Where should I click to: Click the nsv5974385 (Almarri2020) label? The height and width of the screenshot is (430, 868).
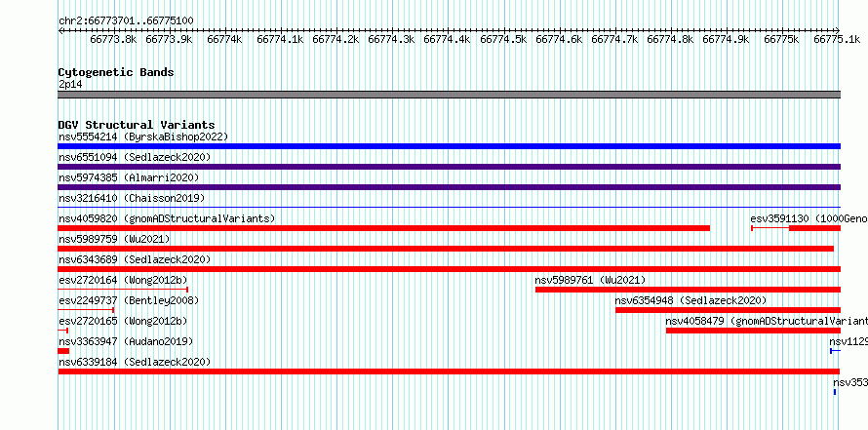point(129,177)
